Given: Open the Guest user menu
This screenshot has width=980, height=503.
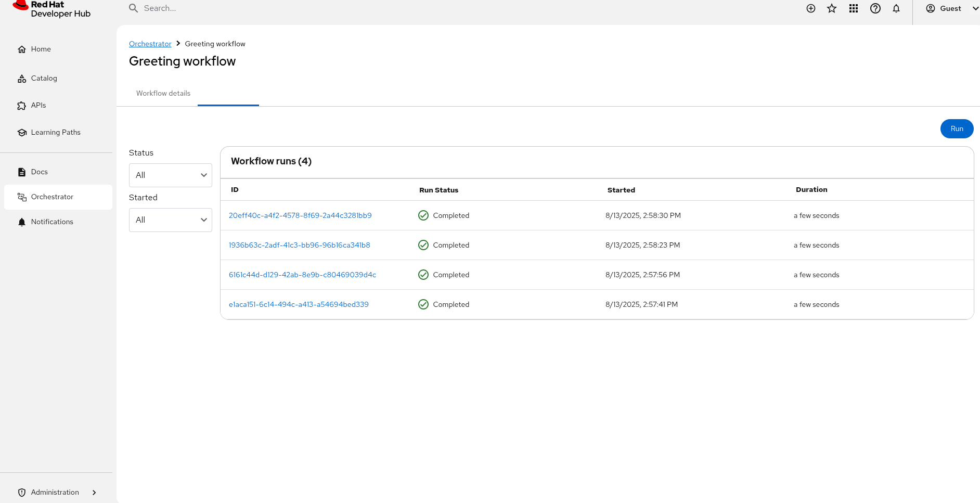Looking at the screenshot, I should pyautogui.click(x=951, y=8).
